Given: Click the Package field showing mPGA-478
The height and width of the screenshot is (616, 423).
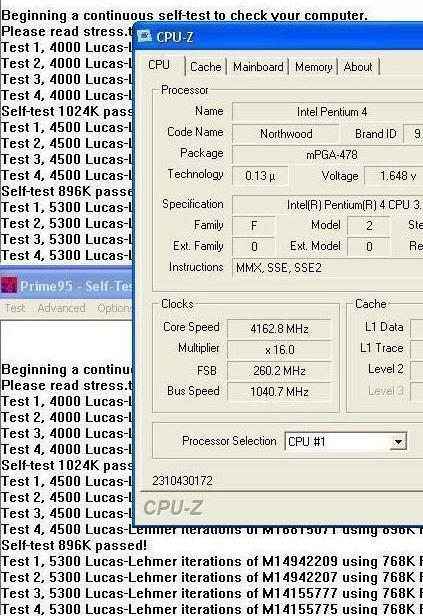Looking at the screenshot, I should 328,154.
